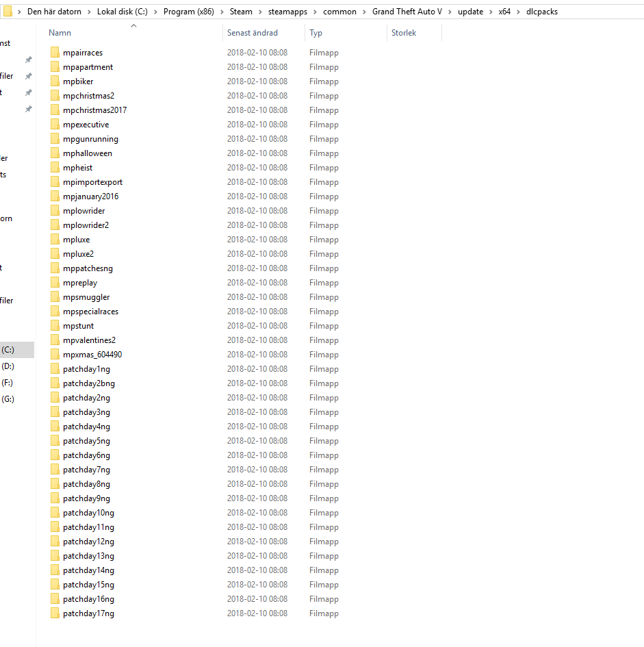Click the mpluxe2 folder icon

[x=55, y=254]
